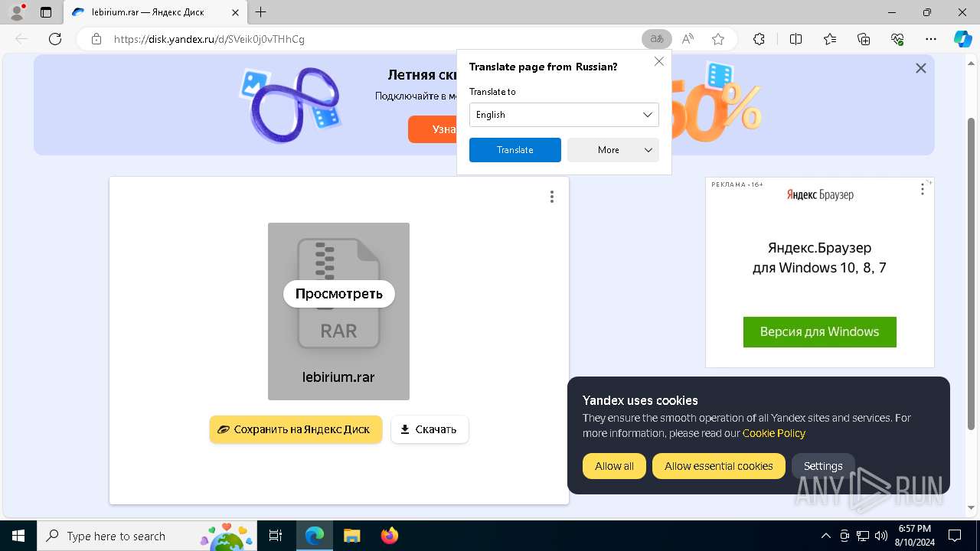
Task: Click the taskbar search box
Action: tap(147, 536)
